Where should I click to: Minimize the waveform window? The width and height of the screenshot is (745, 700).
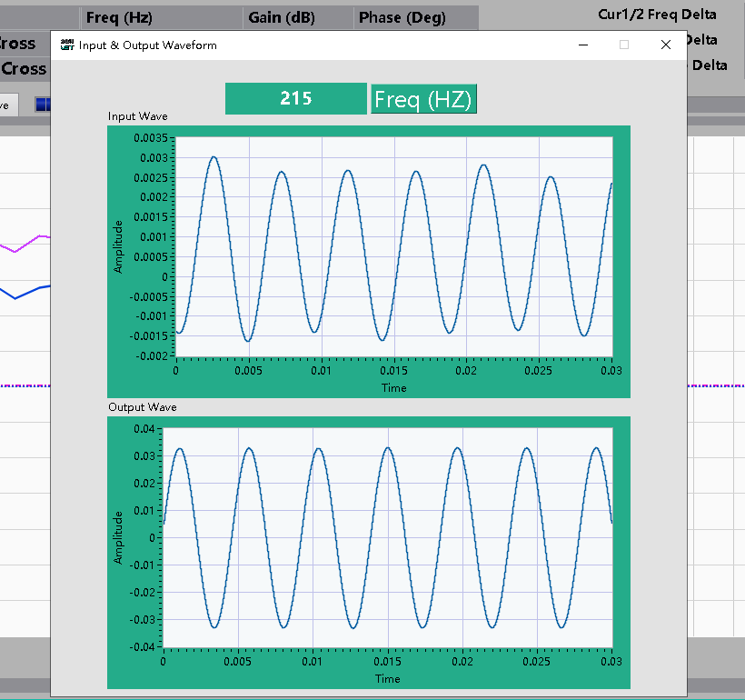coord(581,45)
